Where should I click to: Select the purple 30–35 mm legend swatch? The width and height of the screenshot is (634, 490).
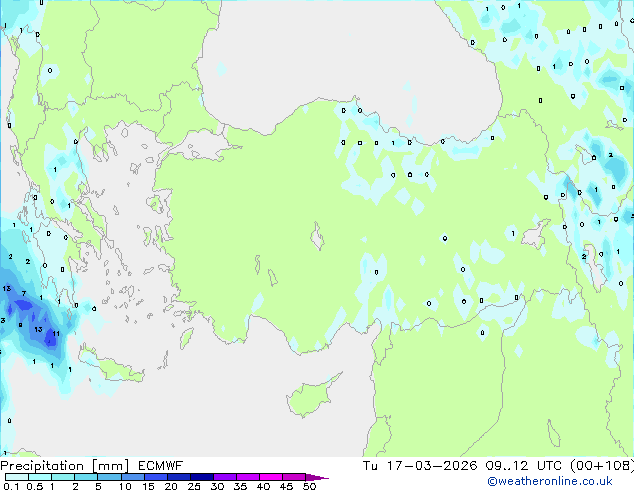pyautogui.click(x=228, y=477)
